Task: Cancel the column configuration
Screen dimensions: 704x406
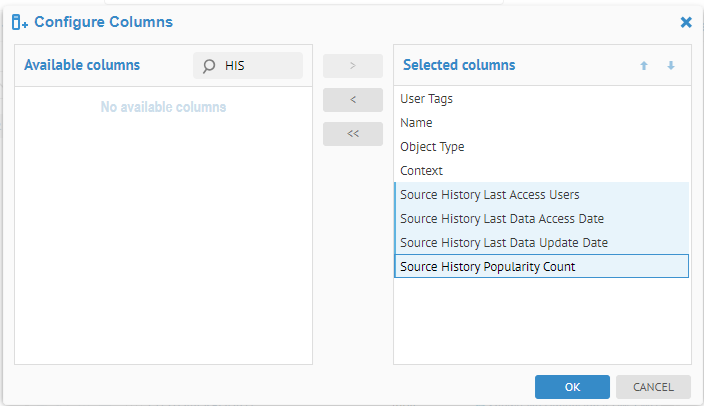Action: click(653, 387)
